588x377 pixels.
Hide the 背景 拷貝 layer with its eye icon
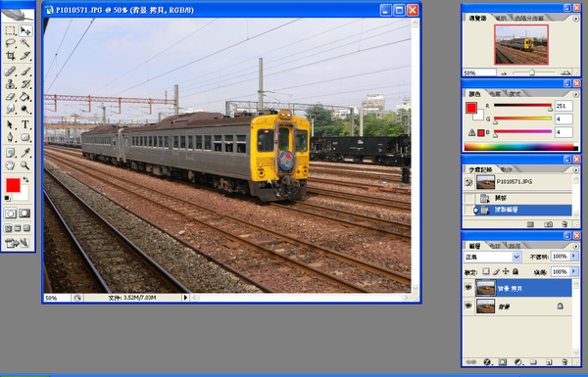tap(468, 288)
